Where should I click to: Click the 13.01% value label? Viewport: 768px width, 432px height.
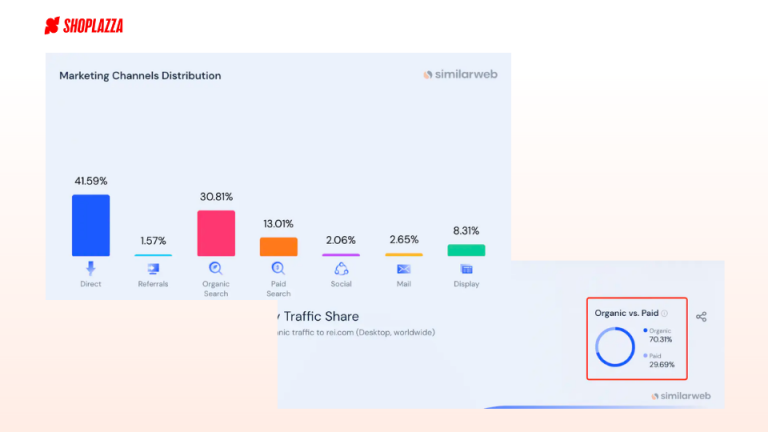[278, 224]
